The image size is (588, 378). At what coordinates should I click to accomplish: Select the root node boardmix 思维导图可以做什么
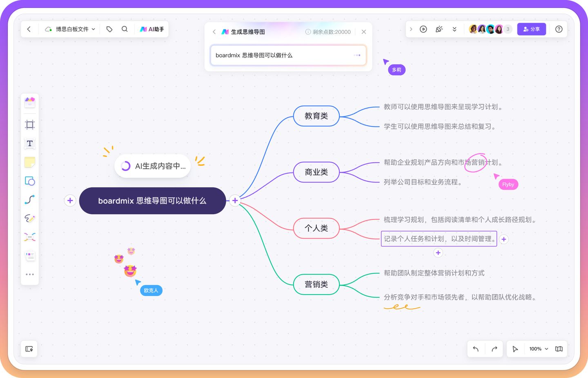[152, 201]
